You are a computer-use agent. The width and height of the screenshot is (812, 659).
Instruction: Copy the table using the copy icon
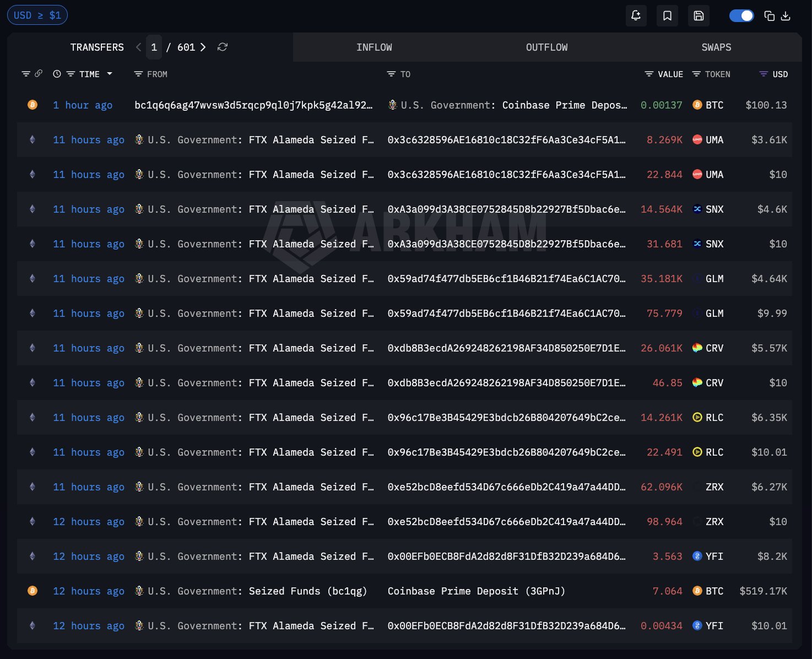770,16
